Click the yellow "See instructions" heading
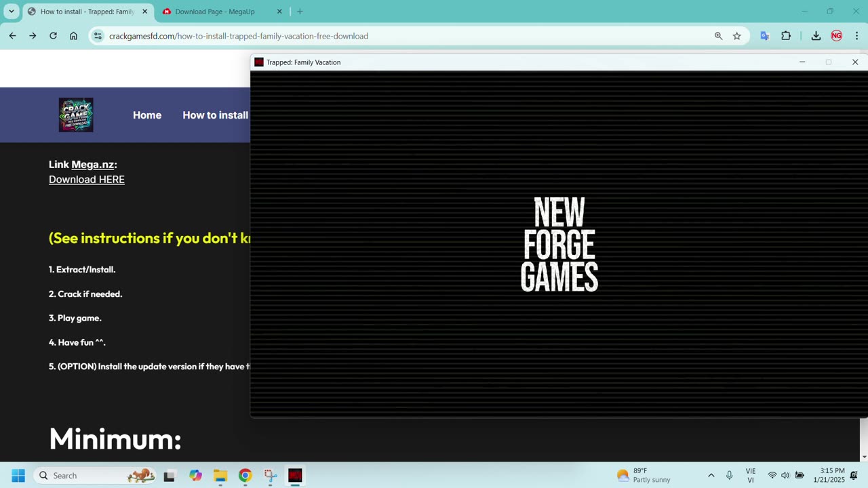 tap(149, 238)
